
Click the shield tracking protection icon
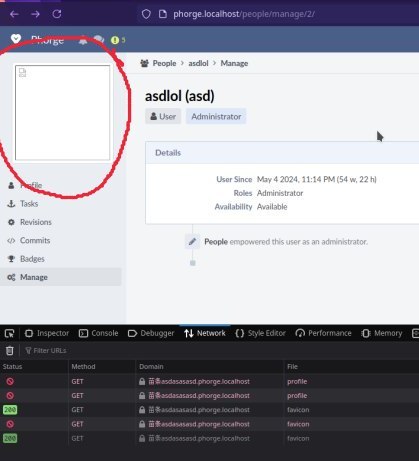pyautogui.click(x=146, y=14)
